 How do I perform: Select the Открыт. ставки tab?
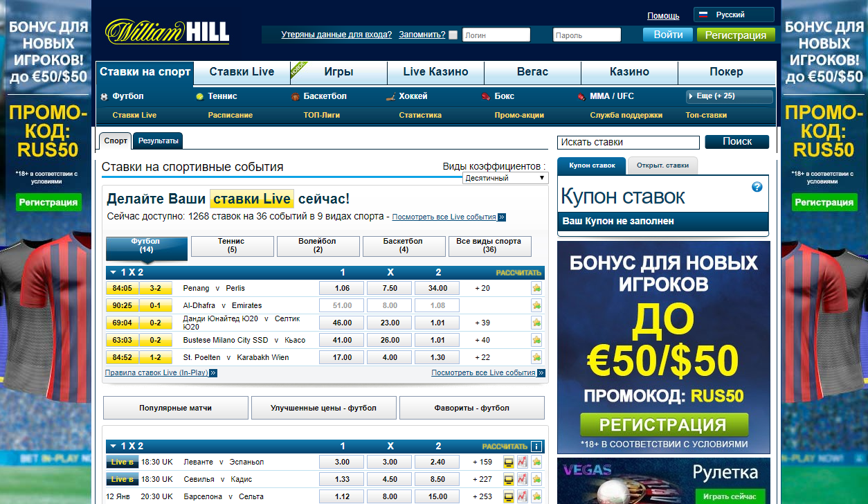pos(662,165)
